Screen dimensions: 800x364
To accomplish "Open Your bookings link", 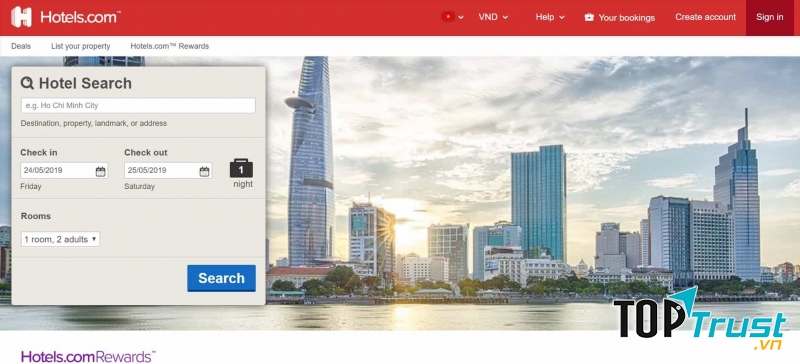I will point(627,17).
